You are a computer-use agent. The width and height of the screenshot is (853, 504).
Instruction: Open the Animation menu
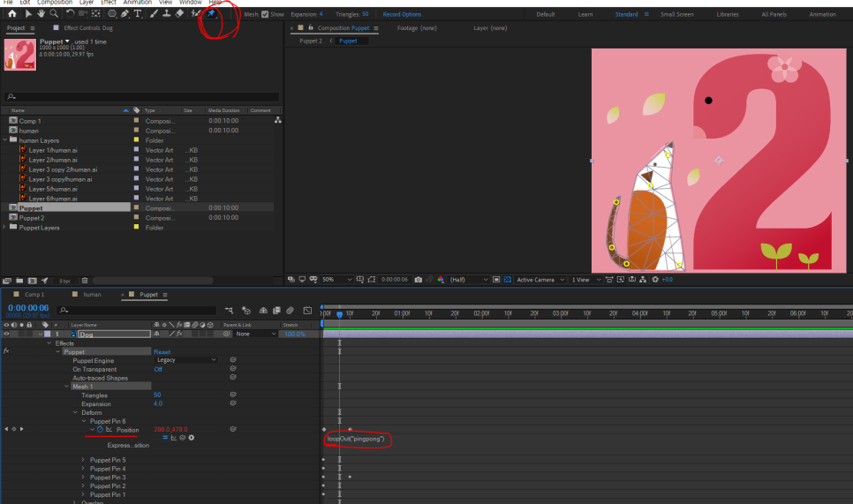click(x=137, y=3)
